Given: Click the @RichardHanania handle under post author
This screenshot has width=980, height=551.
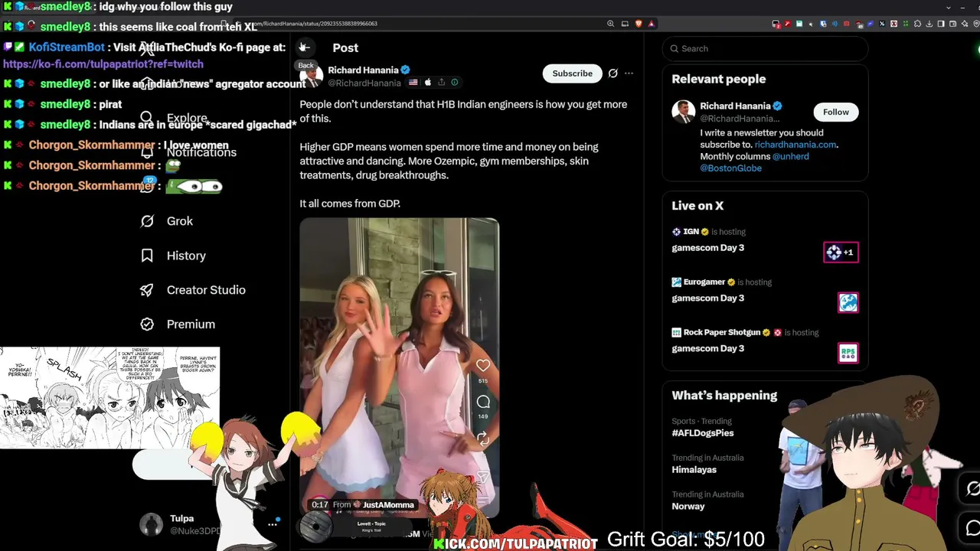Looking at the screenshot, I should point(364,83).
